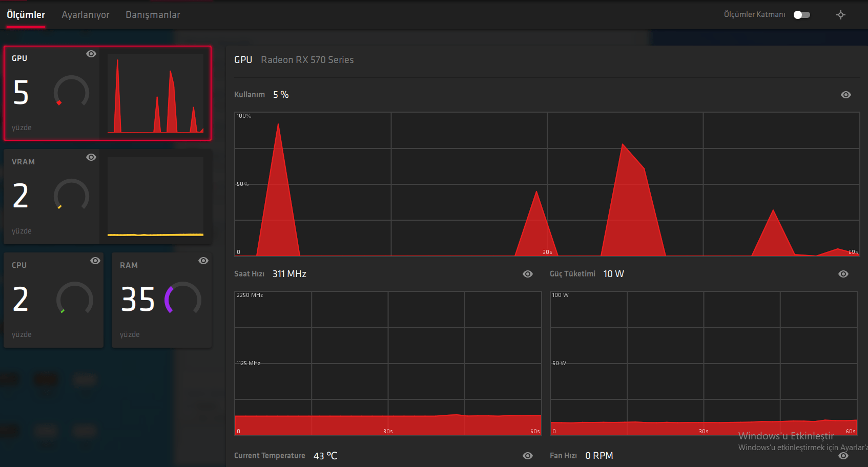Click the GPU usage percentage graph
This screenshot has height=467, width=868.
(x=547, y=184)
